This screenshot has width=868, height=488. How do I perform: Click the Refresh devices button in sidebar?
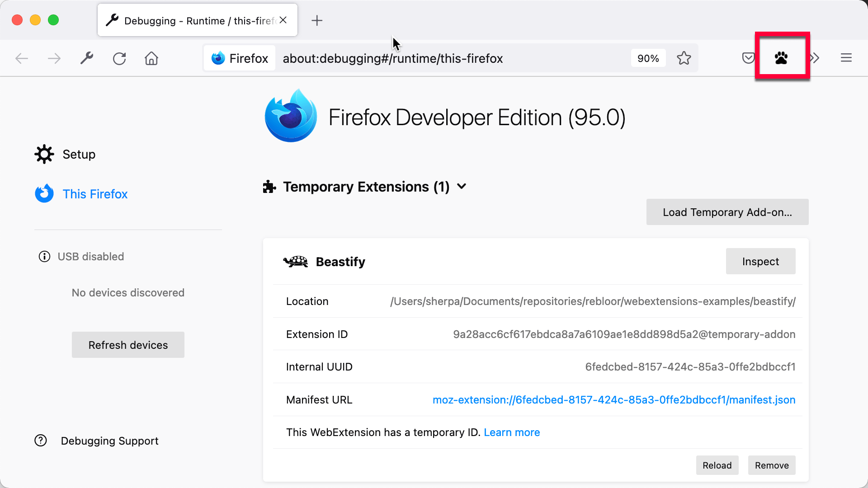point(127,344)
